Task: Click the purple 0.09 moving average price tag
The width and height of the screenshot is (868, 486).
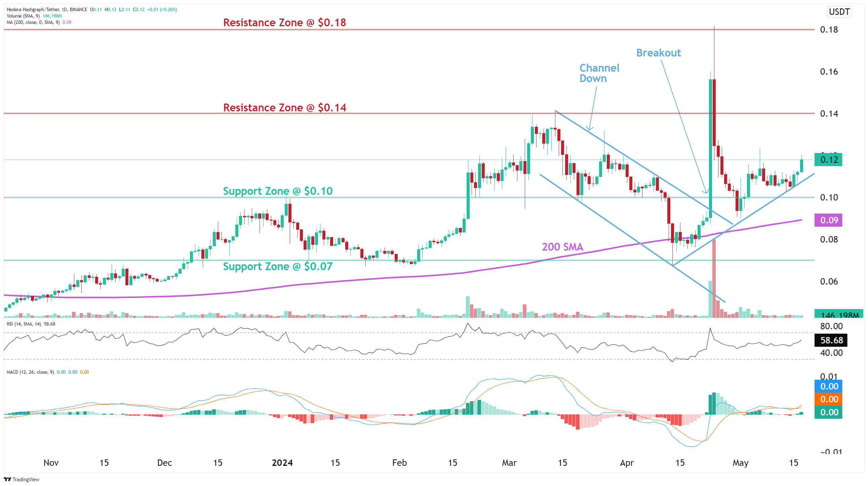Action: click(828, 220)
